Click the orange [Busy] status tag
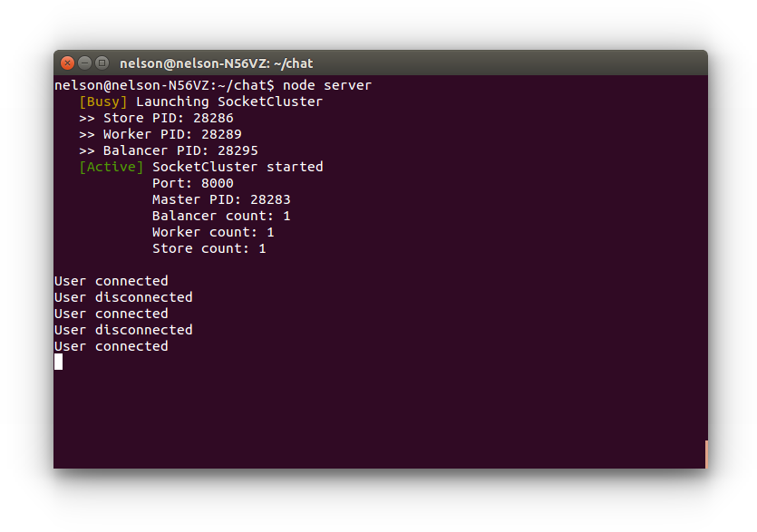This screenshot has height=532, width=757. tap(103, 102)
